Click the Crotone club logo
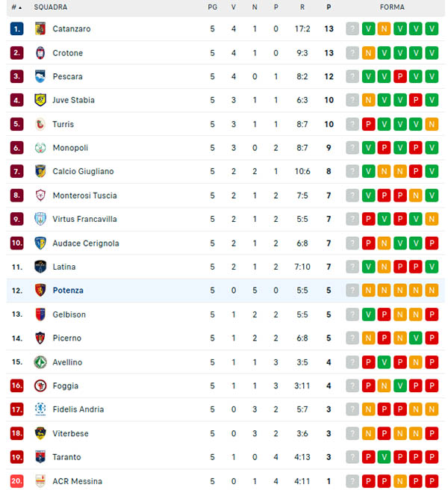The height and width of the screenshot is (490, 448). pos(40,53)
